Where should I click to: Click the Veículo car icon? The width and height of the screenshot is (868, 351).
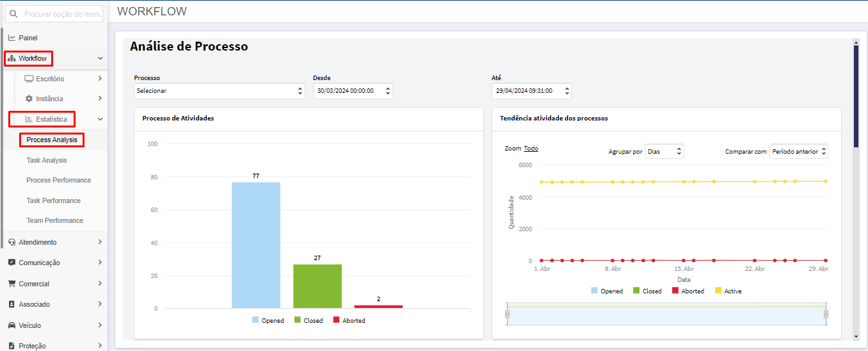(x=12, y=325)
